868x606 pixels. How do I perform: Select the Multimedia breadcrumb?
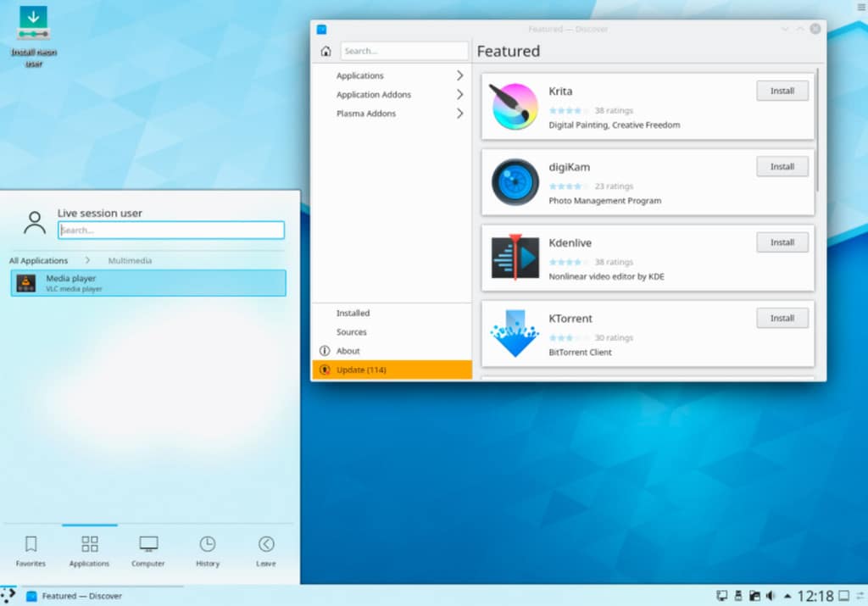[130, 260]
